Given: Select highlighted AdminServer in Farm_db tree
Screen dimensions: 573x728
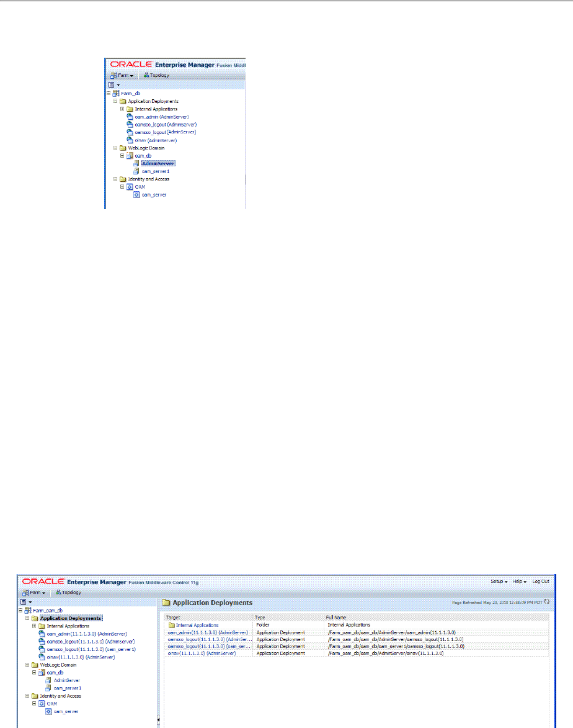Looking at the screenshot, I should point(159,163).
